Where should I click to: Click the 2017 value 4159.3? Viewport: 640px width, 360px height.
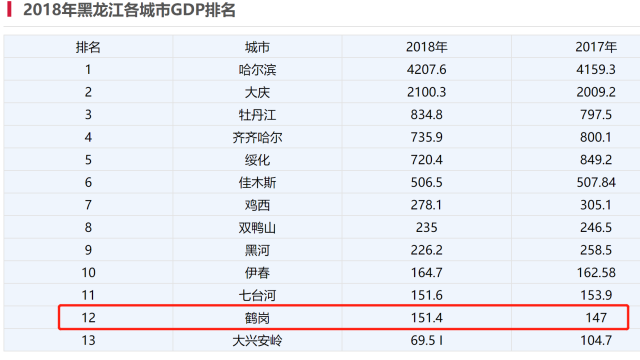point(596,69)
